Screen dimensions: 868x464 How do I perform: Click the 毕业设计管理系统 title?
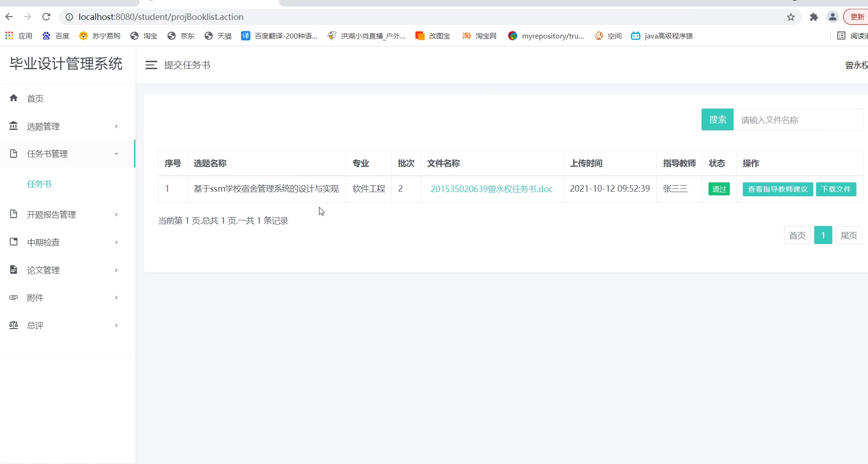pos(66,64)
